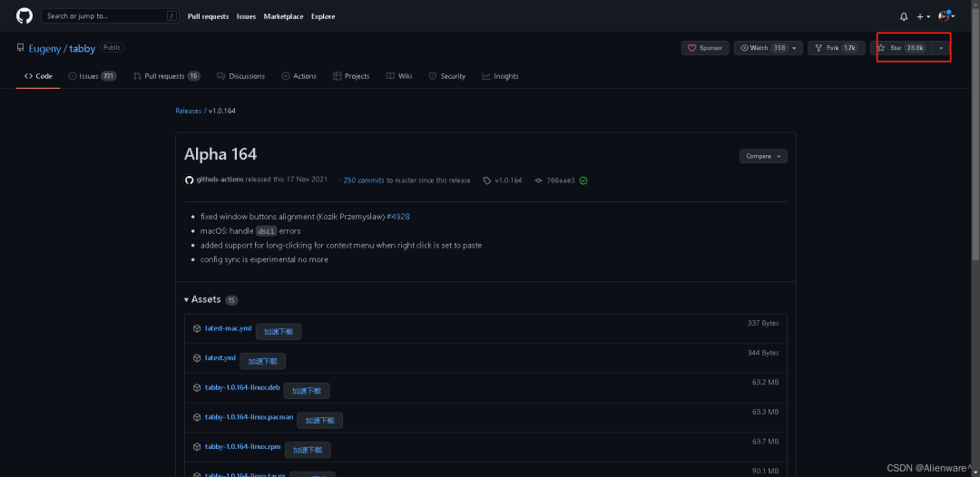Go to the Insights tab

click(501, 76)
